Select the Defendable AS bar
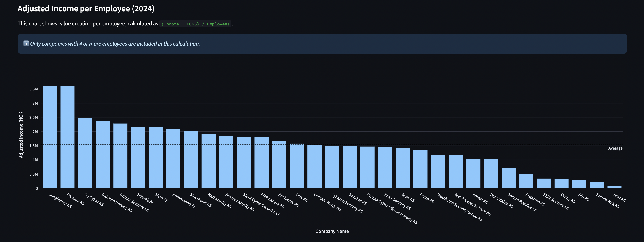This screenshot has width=644, height=242. (491, 174)
